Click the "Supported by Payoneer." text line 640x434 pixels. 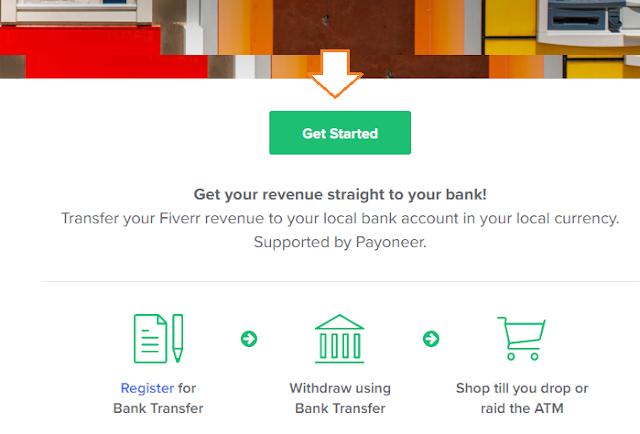340,242
